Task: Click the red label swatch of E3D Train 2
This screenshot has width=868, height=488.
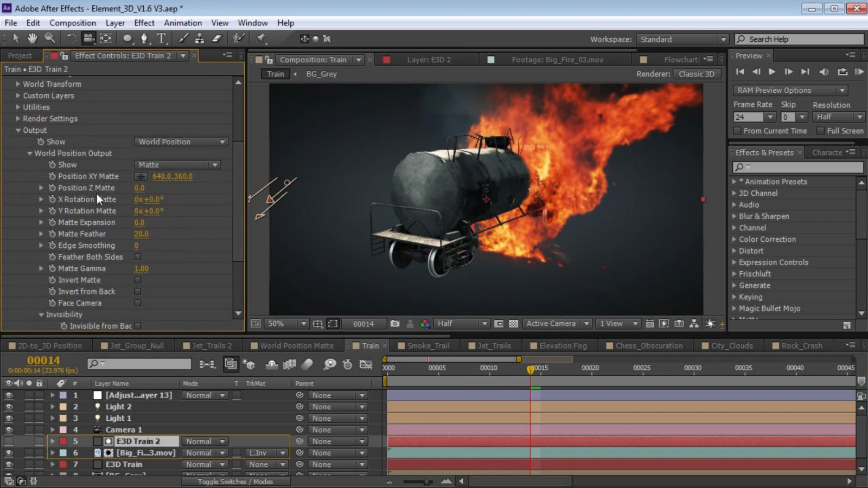Action: (63, 441)
